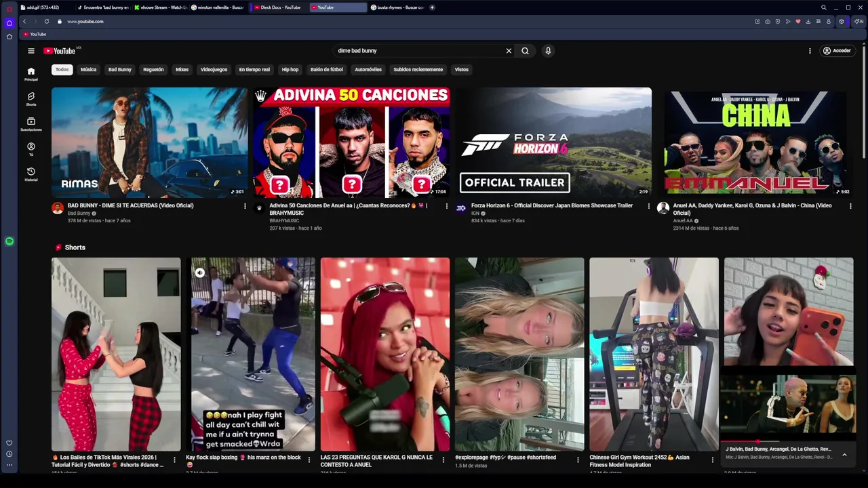Open YouTube bookmark in bookmarks bar
Screen dimensions: 868x488
point(35,34)
